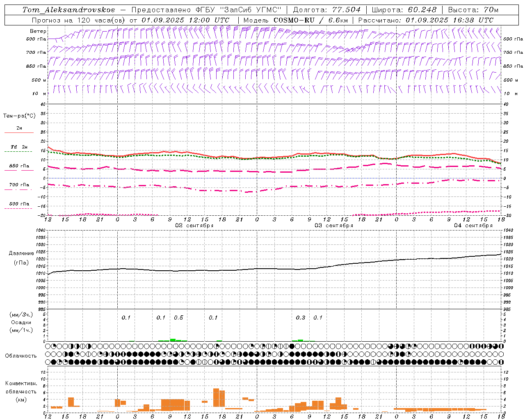This screenshot has width=525, height=420.
Task: Click the Ветер wind section label
Action: coord(38,31)
